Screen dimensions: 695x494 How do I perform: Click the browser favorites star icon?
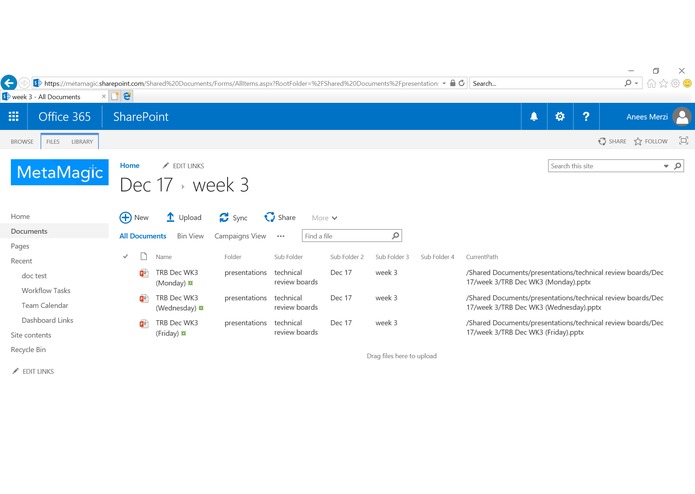664,83
